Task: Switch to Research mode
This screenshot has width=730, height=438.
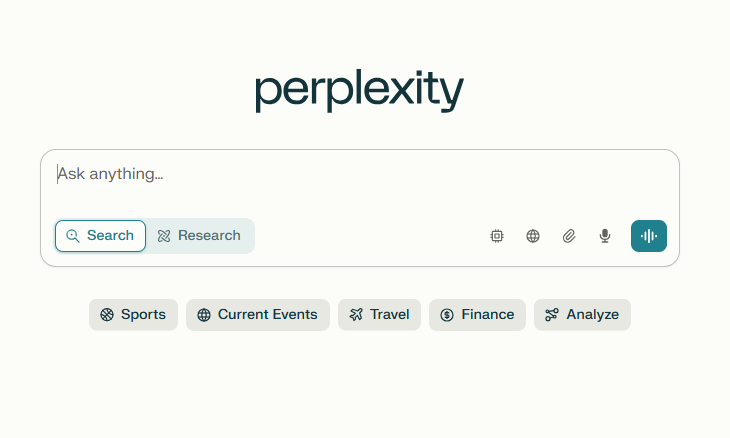Action: 199,236
